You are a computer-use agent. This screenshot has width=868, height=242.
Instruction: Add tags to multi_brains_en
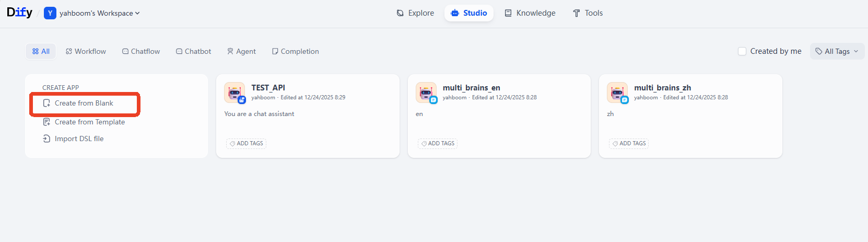(x=438, y=143)
